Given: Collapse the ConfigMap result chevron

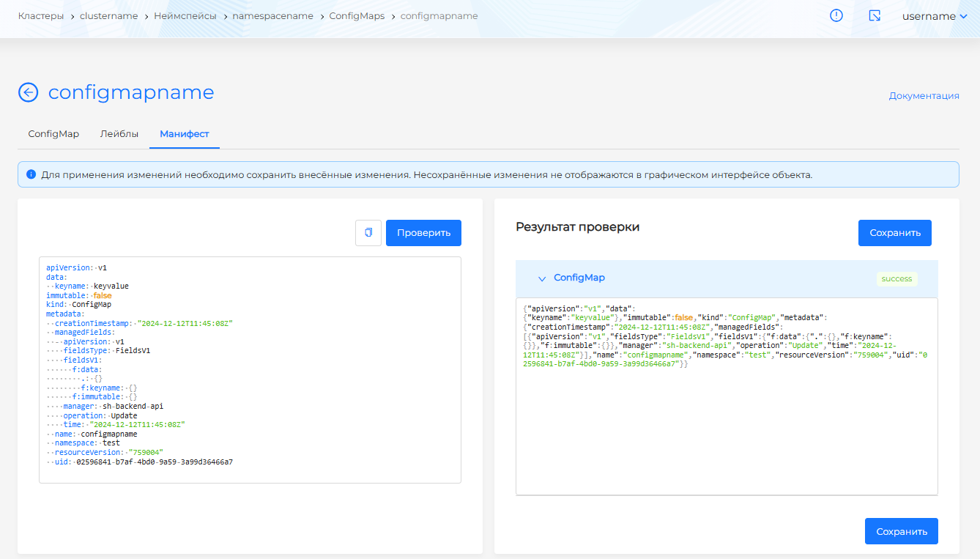Looking at the screenshot, I should pyautogui.click(x=542, y=278).
